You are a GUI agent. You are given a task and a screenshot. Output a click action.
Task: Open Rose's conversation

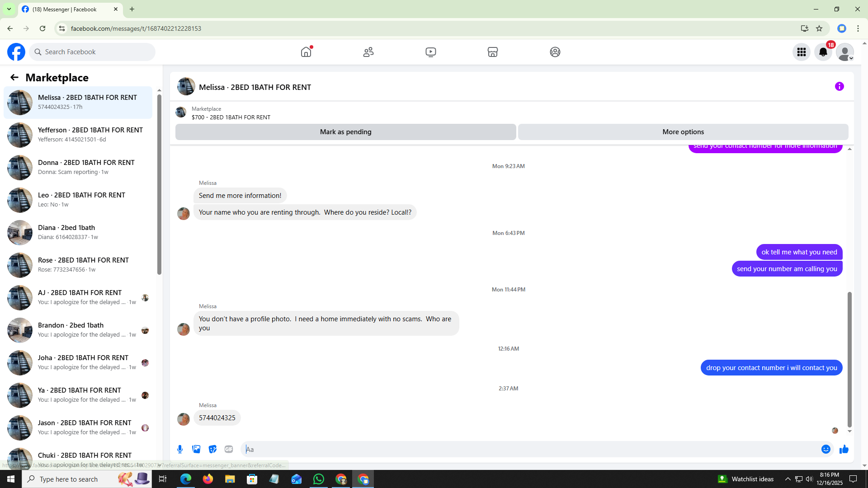click(x=78, y=265)
